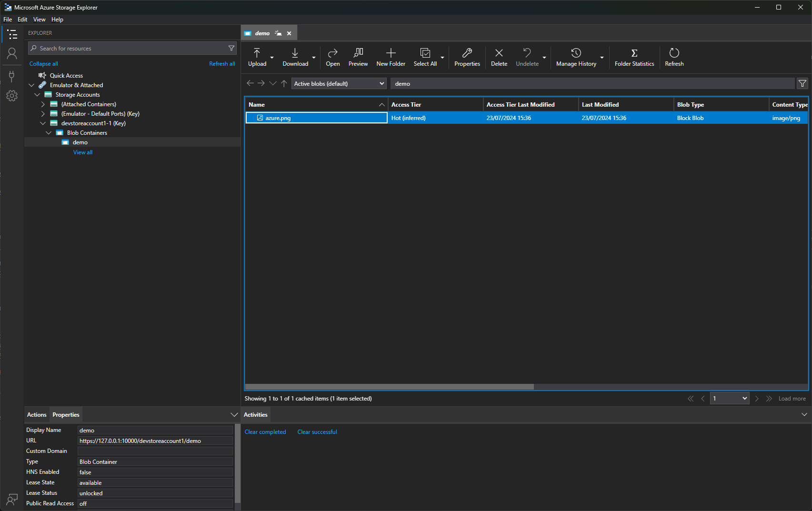Go to the first page of results
812x511 pixels.
click(x=691, y=399)
